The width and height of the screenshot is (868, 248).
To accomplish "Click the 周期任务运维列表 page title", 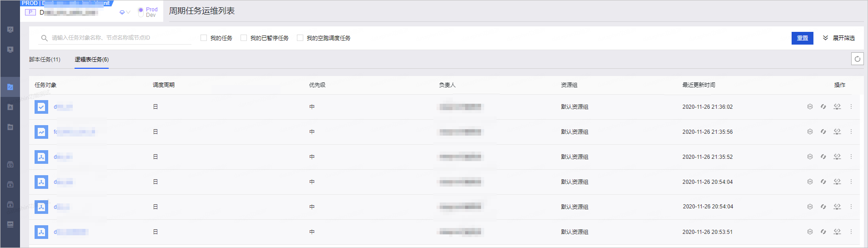I will pos(202,11).
